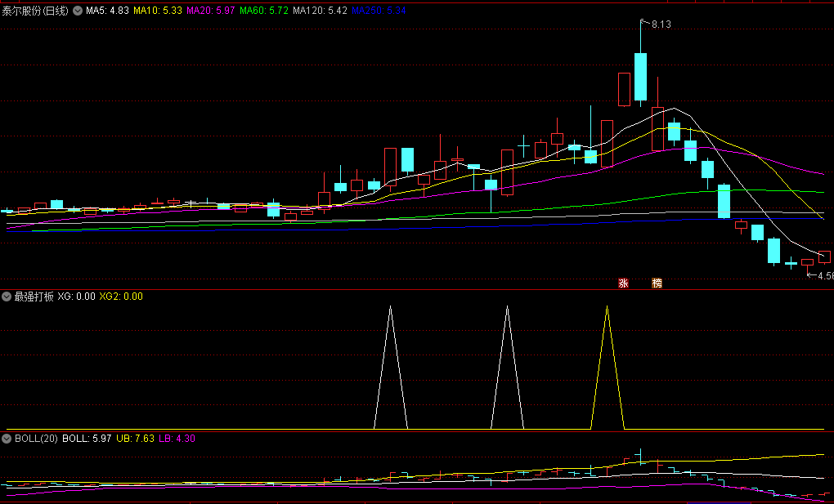Click the yellow MA10: 5.33 label
Screen dimensions: 834x504
(x=158, y=11)
